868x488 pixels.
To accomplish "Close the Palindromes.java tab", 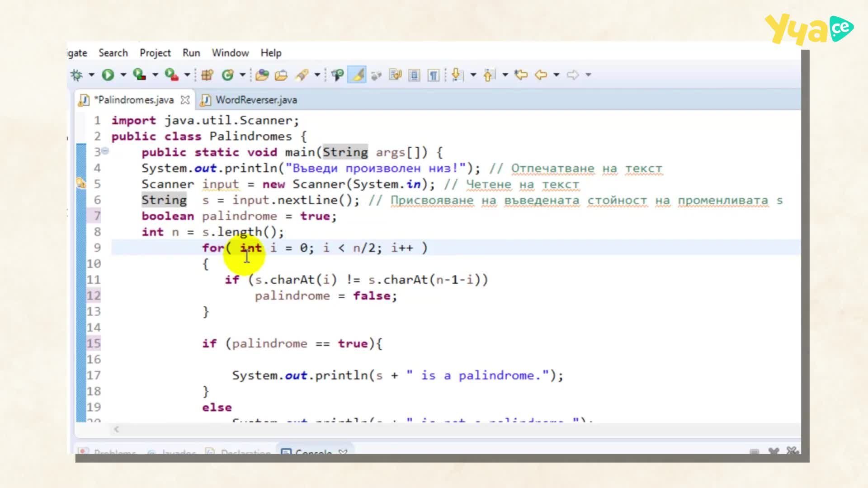I will [x=185, y=100].
